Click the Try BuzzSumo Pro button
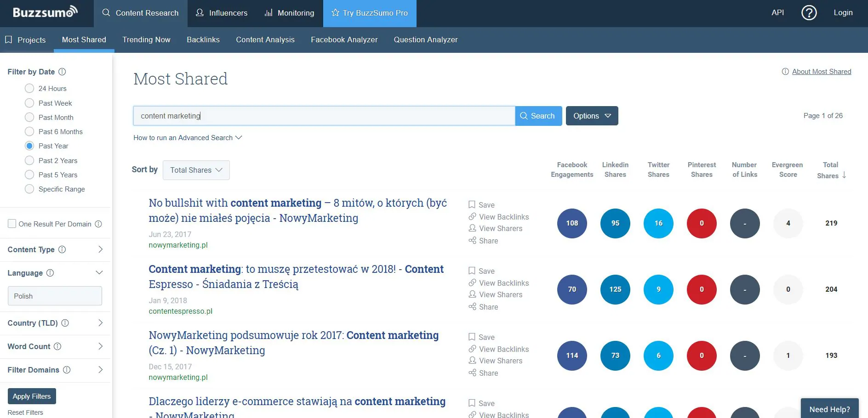868x418 pixels. [370, 13]
